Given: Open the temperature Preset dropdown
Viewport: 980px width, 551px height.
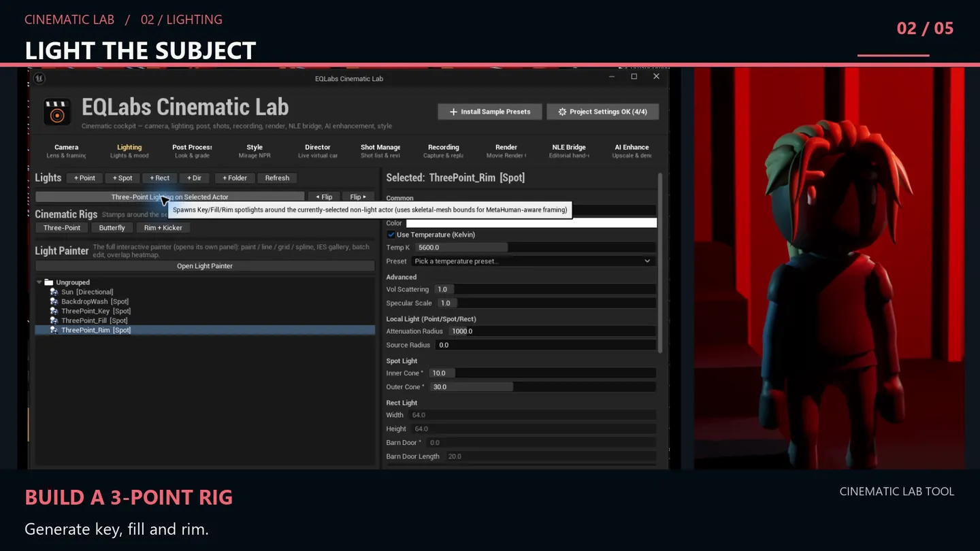Looking at the screenshot, I should click(x=534, y=261).
